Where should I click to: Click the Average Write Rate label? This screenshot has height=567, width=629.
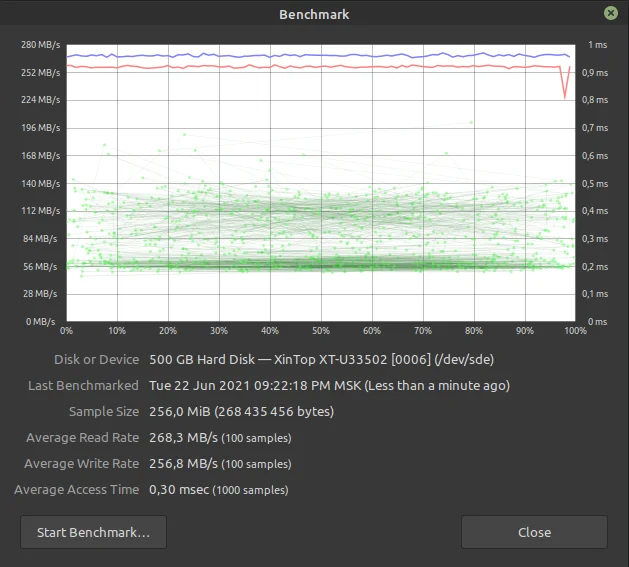tap(82, 463)
